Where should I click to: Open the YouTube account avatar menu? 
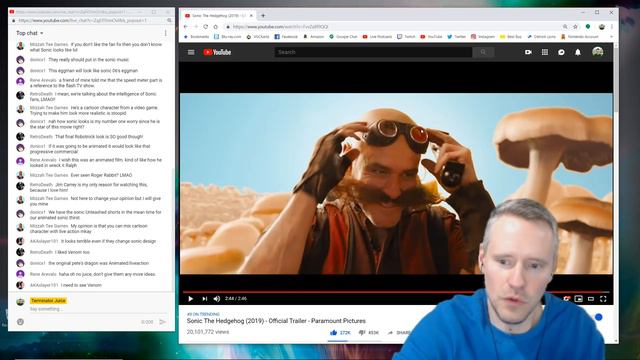click(598, 52)
